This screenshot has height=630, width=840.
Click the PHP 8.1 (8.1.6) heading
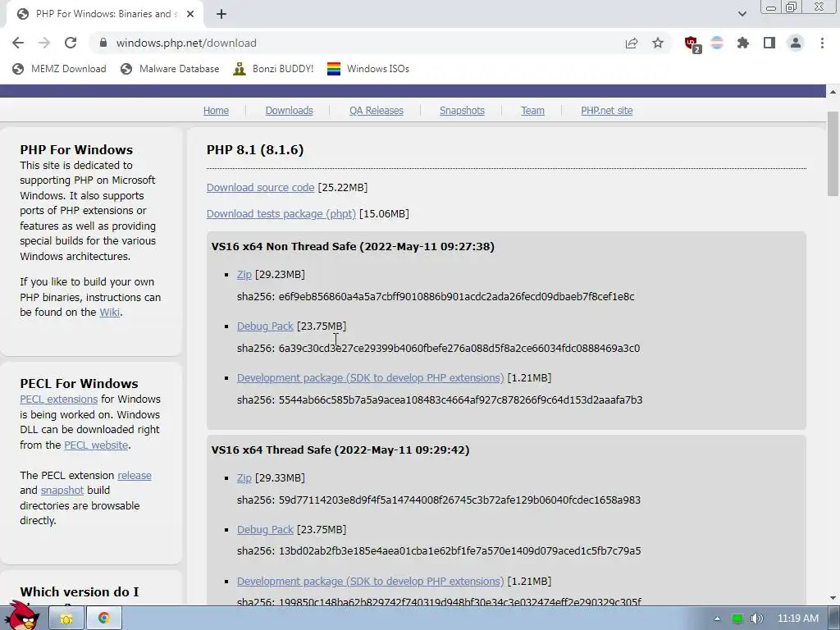[x=255, y=149]
